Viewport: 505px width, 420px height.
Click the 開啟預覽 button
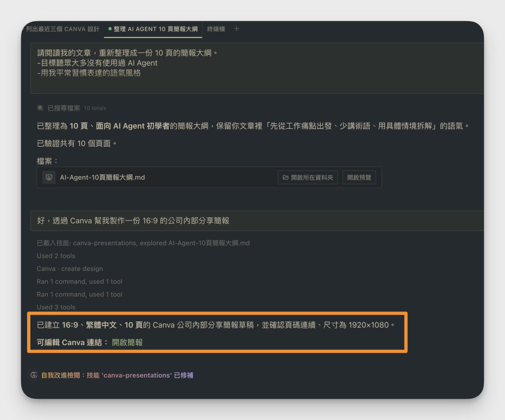point(359,177)
